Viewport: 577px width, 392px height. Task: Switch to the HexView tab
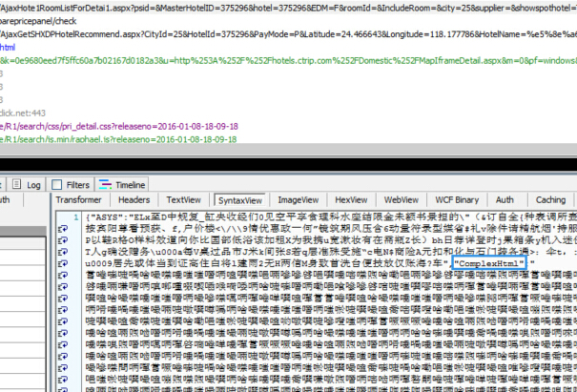pos(351,200)
